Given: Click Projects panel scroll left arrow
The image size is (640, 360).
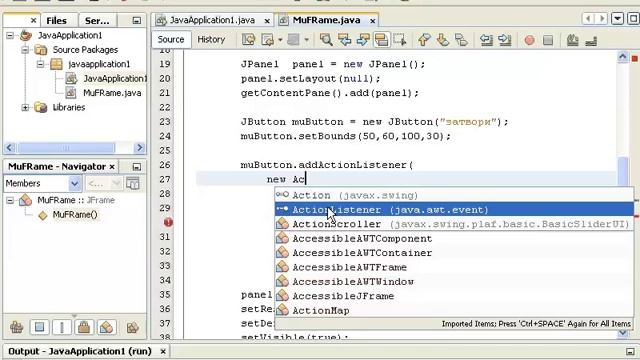Looking at the screenshot, I should pos(10,148).
